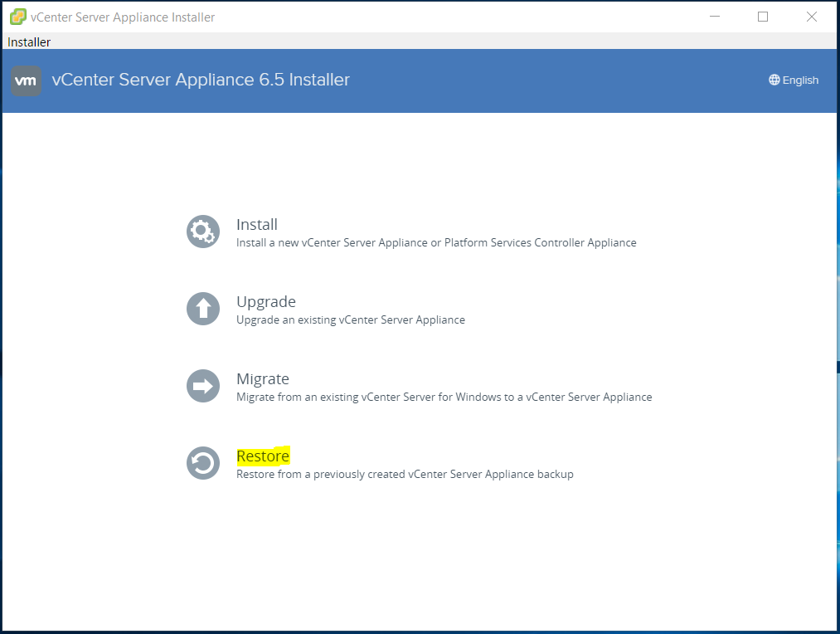Viewport: 840px width, 634px height.
Task: Select the Upgrade option heading
Action: coord(265,302)
